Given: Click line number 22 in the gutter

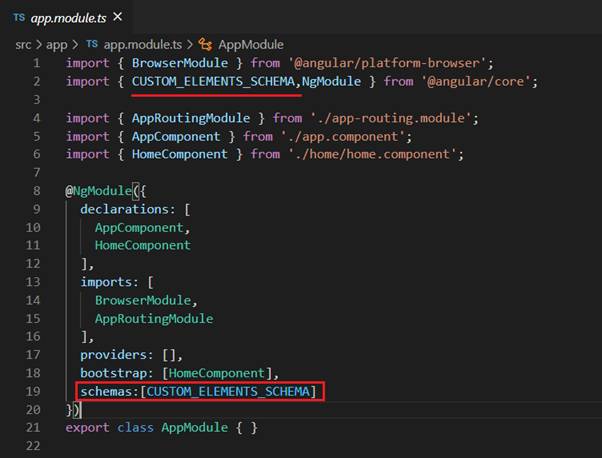Looking at the screenshot, I should coord(33,446).
